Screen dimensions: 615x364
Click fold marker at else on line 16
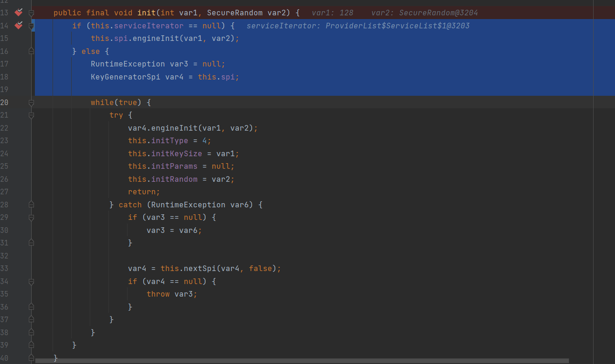[x=31, y=51]
